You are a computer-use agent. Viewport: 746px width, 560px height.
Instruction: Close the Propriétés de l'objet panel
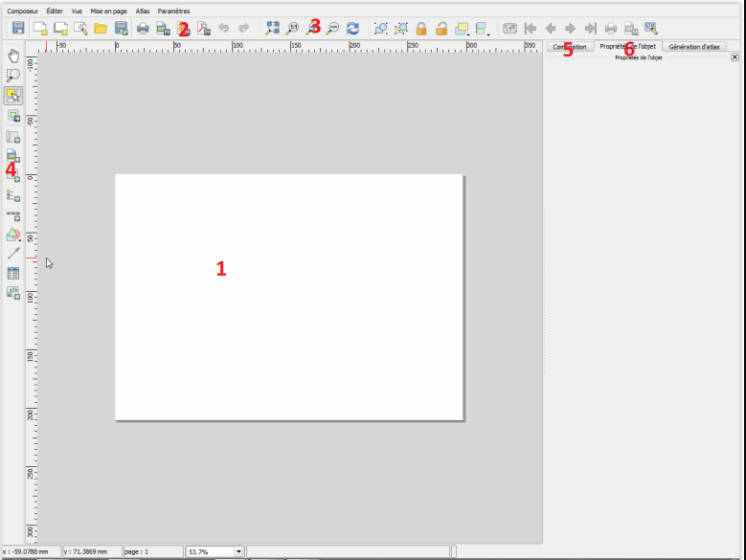(735, 57)
